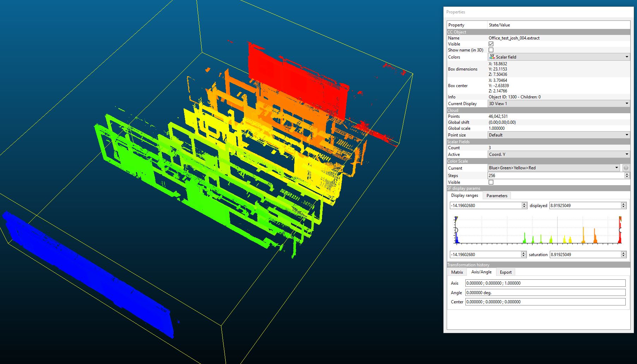The height and width of the screenshot is (364, 637).
Task: Open the Active scalar field Coord. Y dropdown
Action: (558, 154)
